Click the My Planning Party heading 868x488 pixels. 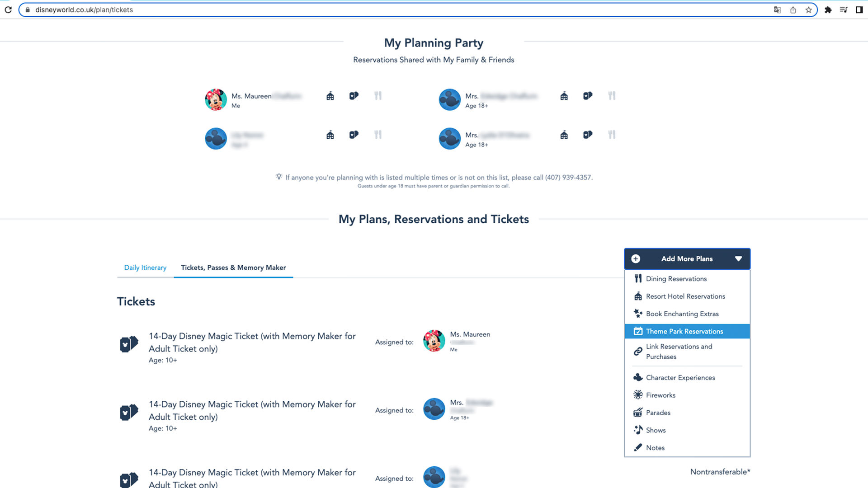(434, 43)
